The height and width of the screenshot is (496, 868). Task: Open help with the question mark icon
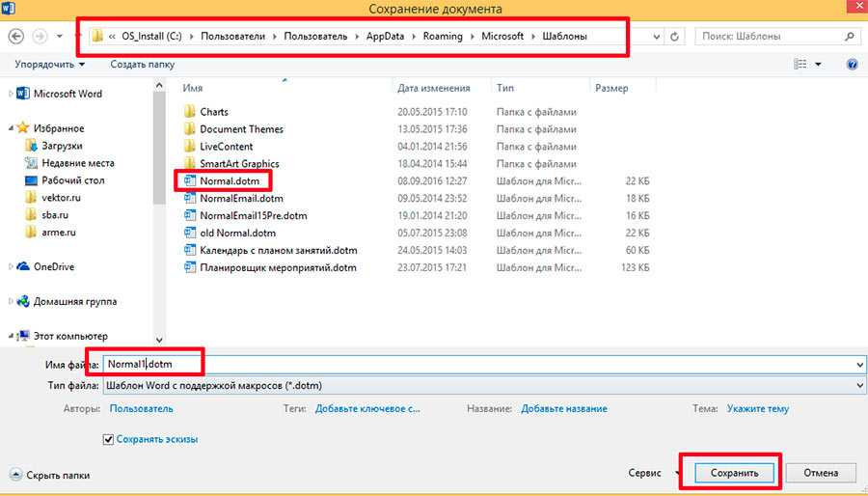pos(852,65)
